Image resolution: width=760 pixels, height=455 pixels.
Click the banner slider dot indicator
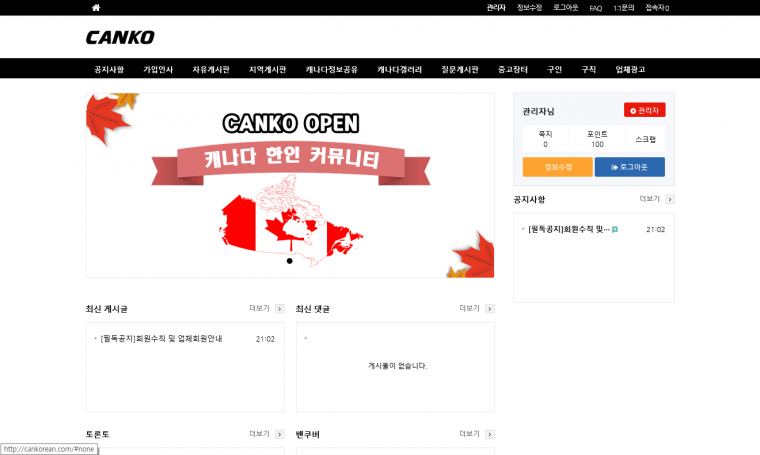coord(289,261)
